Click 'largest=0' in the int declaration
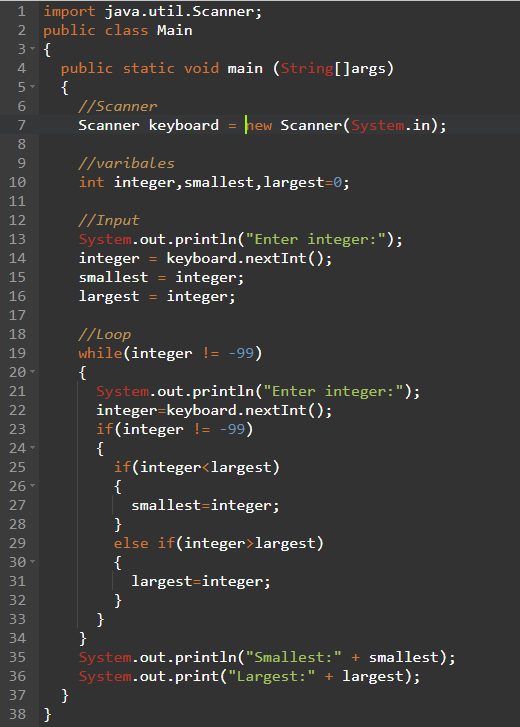 tap(303, 183)
